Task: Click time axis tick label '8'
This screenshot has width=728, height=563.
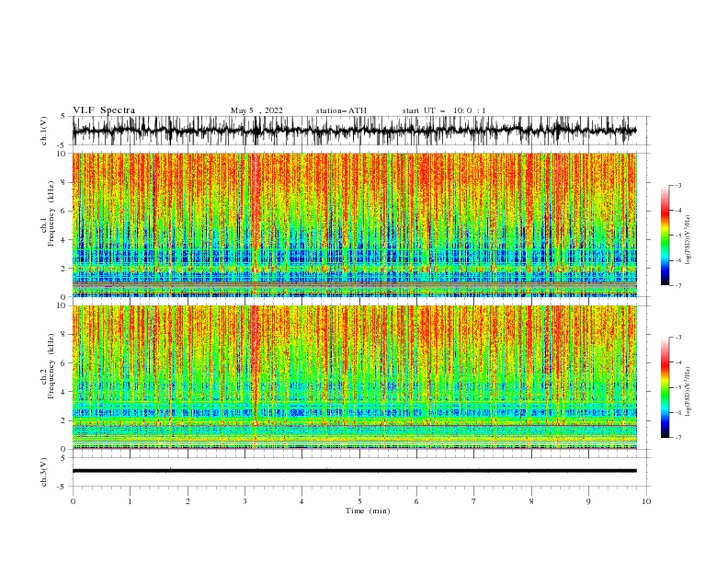Action: click(531, 501)
